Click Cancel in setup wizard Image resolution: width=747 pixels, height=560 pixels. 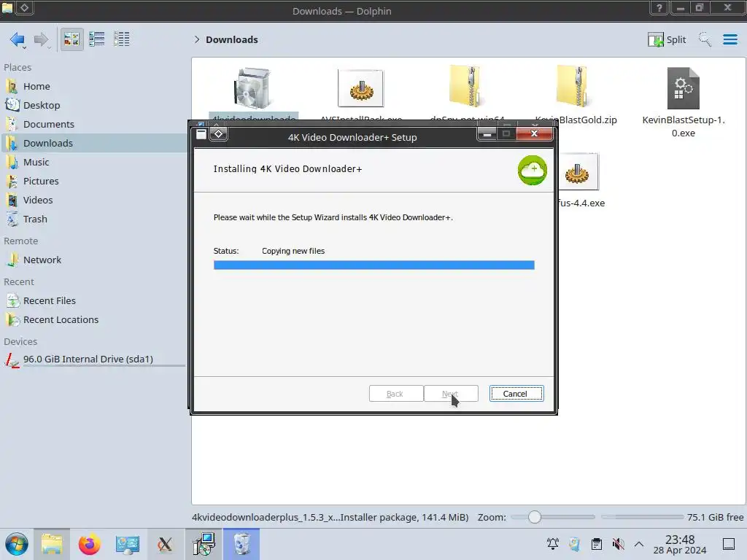(x=516, y=394)
